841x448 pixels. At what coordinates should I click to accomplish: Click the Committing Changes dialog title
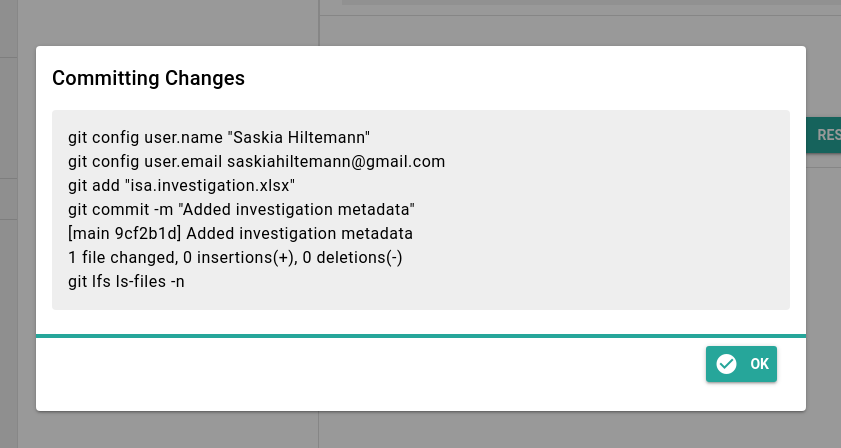pyautogui.click(x=149, y=78)
